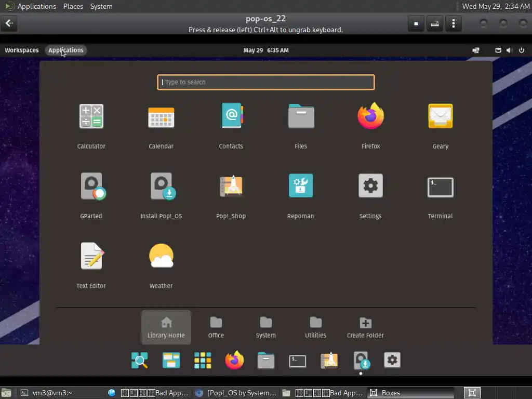532x399 pixels.
Task: Click Create Folder
Action: tap(365, 327)
